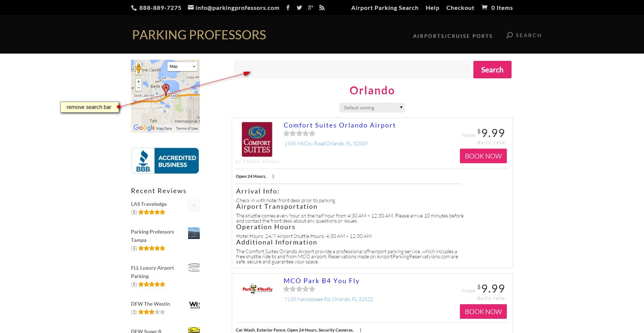This screenshot has height=333, width=644.
Task: Open Comfort Suites Orlando Airport listing title
Action: click(x=339, y=125)
